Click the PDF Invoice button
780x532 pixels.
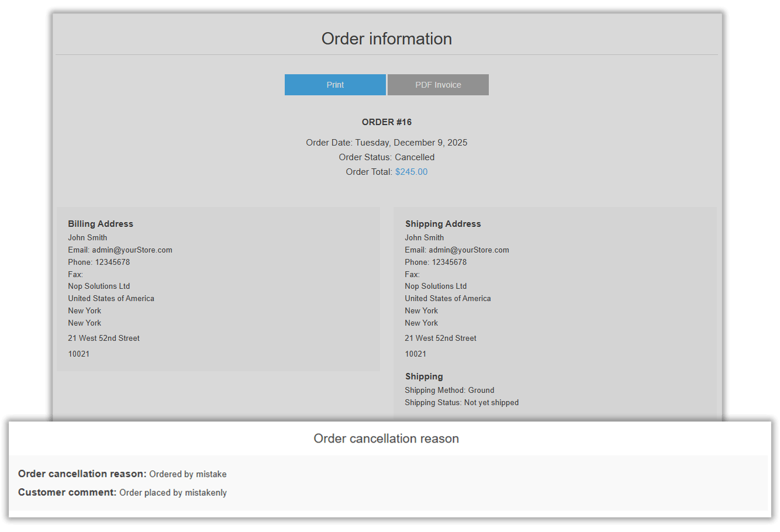tap(437, 84)
